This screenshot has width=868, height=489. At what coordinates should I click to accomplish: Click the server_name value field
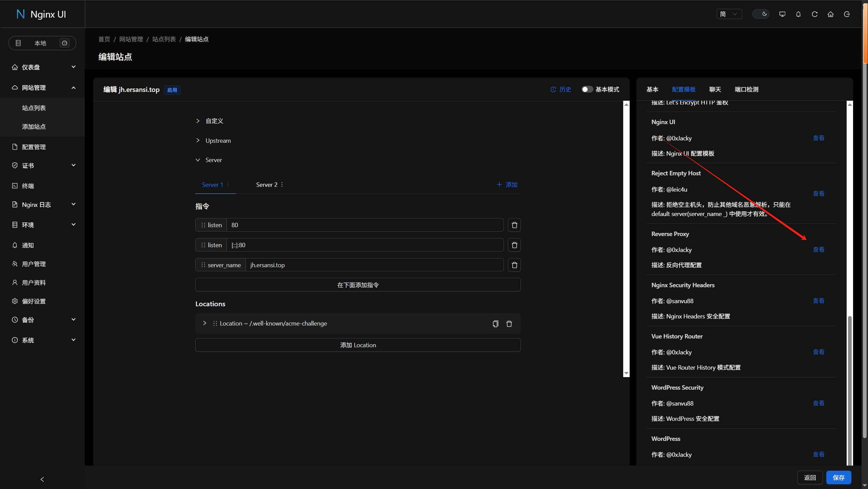[374, 265]
